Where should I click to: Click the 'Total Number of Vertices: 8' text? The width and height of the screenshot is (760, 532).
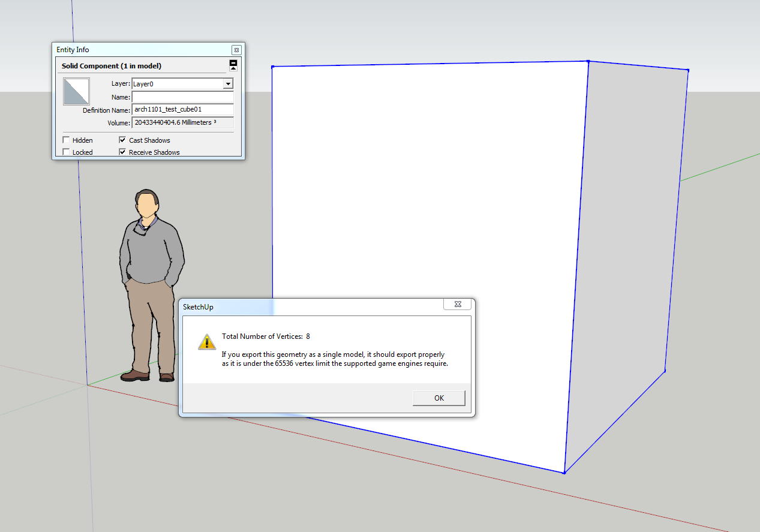pos(266,336)
